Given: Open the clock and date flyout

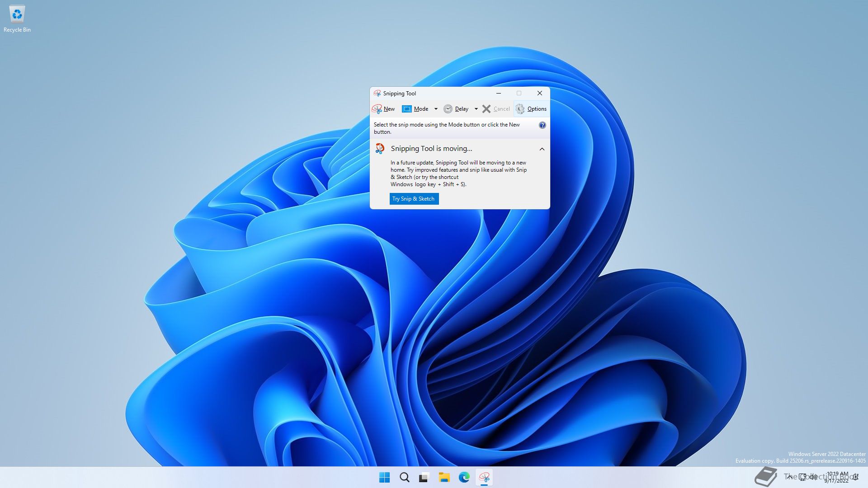Looking at the screenshot, I should click(837, 477).
